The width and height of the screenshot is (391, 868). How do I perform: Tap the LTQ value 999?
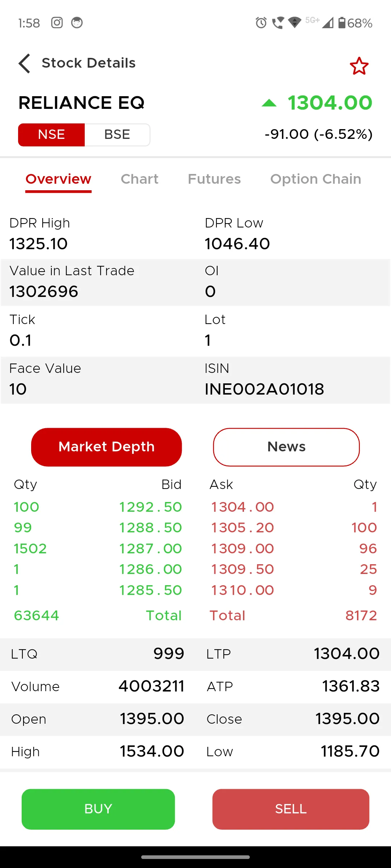tap(169, 654)
